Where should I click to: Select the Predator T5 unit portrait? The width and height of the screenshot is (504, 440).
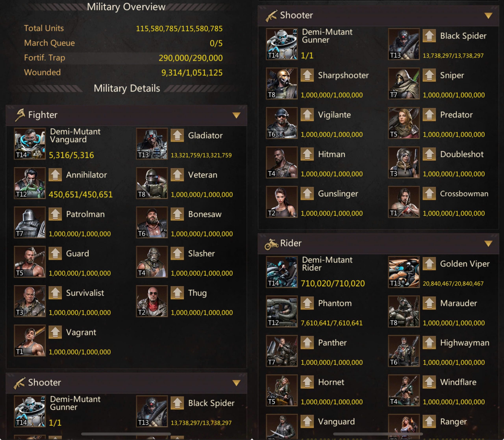404,123
